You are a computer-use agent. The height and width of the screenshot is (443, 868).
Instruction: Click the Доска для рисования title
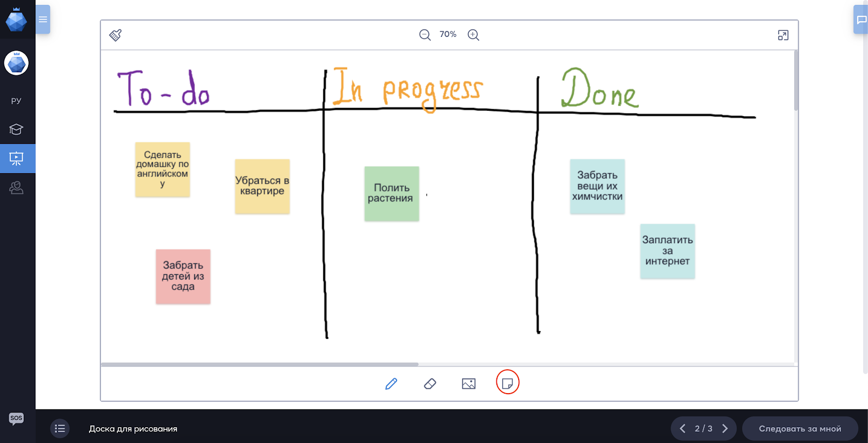pyautogui.click(x=133, y=429)
